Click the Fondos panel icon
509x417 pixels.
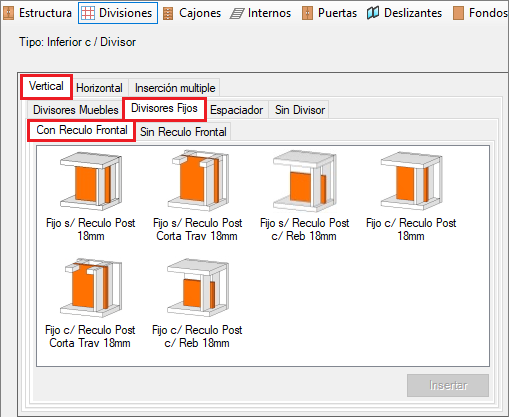click(x=458, y=13)
